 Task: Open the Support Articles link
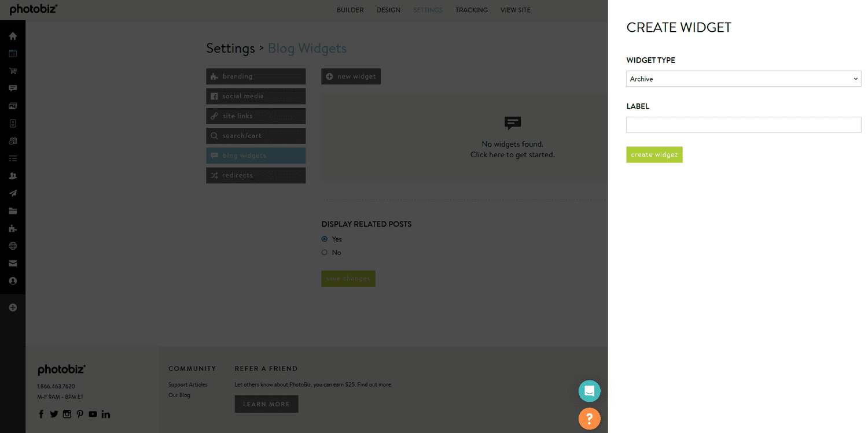pos(187,384)
